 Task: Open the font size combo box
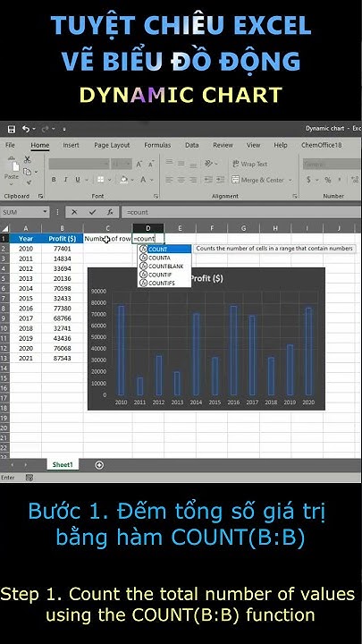122,164
